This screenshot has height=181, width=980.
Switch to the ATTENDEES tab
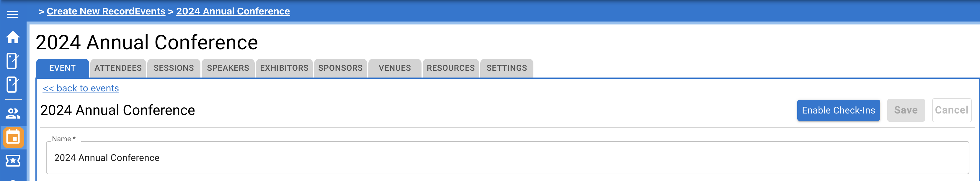(118, 68)
